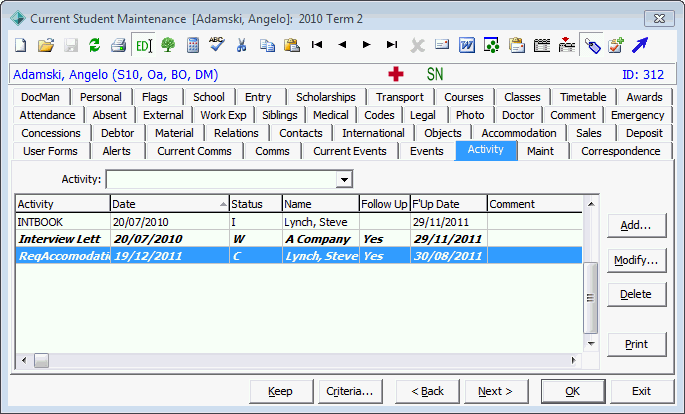The image size is (685, 414).
Task: Go to the next record arrow
Action: pos(367,45)
